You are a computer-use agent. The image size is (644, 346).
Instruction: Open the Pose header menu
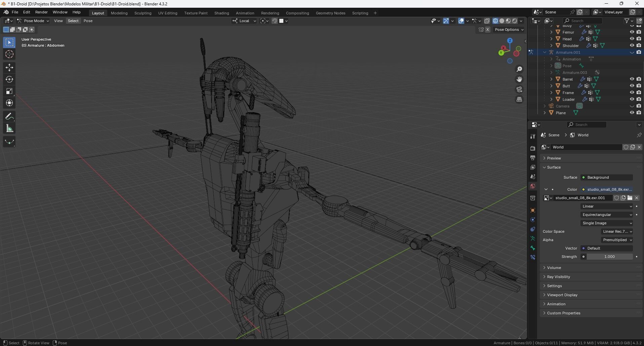coord(88,21)
